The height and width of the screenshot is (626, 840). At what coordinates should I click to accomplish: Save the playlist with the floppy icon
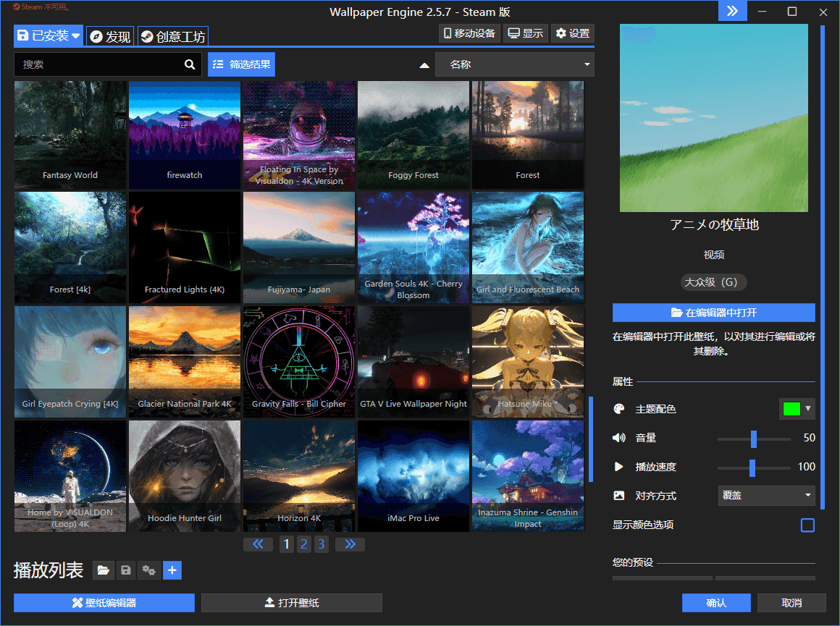[126, 570]
